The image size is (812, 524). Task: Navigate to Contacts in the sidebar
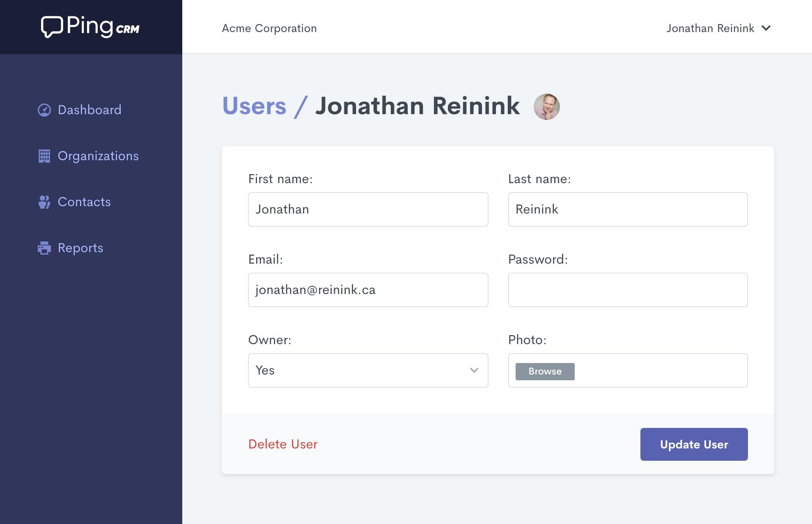point(84,202)
